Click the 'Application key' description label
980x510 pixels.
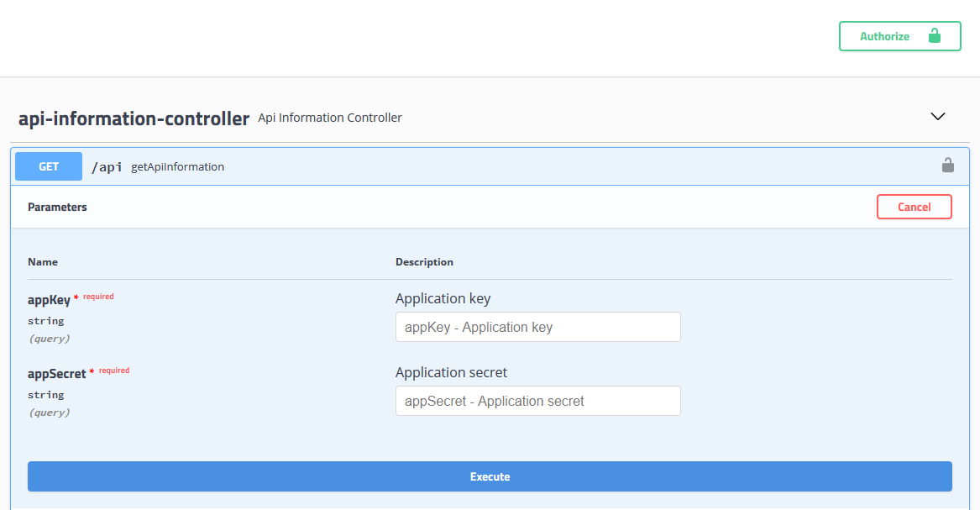[x=443, y=298]
